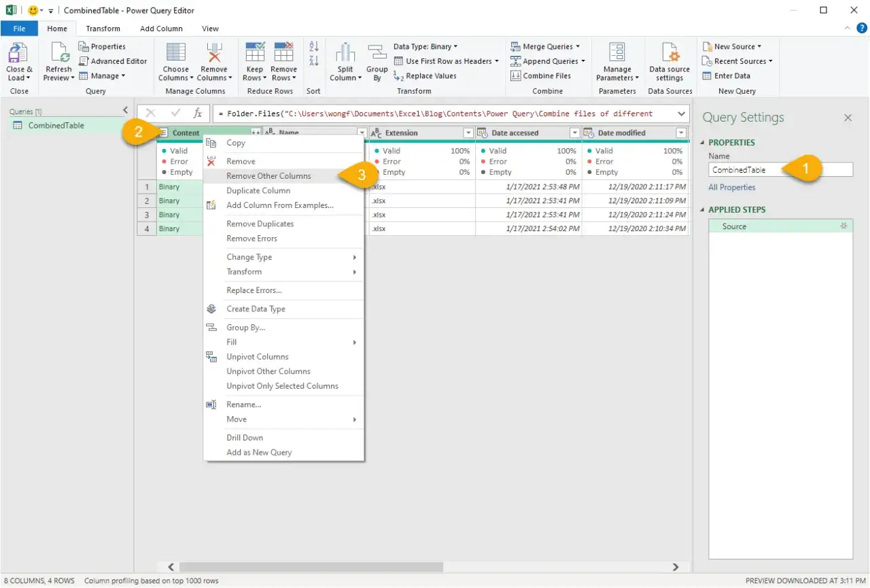Open the File tab

19,29
